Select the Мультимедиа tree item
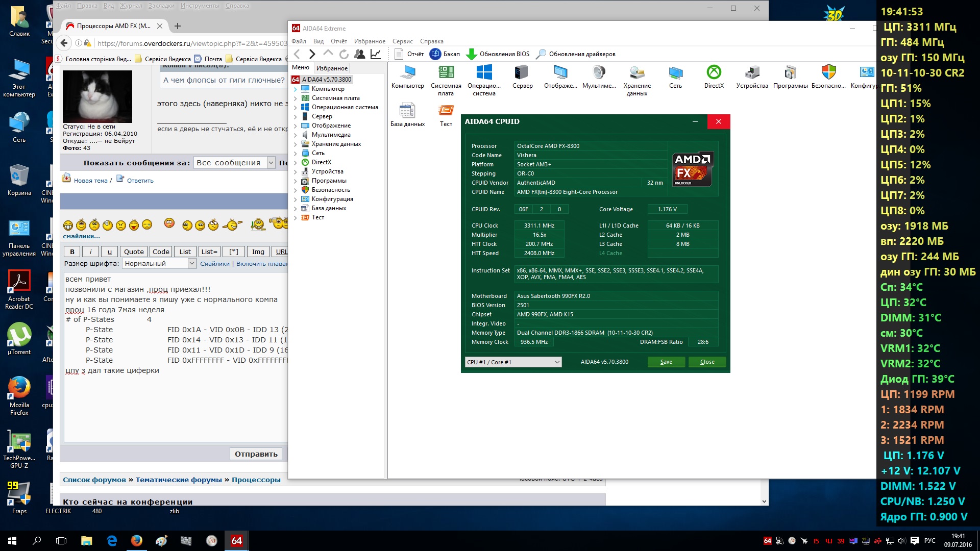The width and height of the screenshot is (980, 551). tap(331, 135)
